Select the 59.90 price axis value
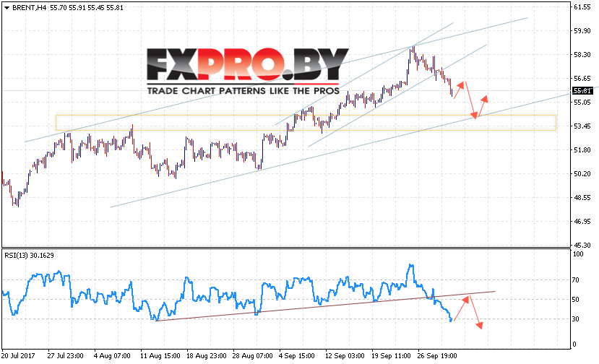 (x=582, y=31)
